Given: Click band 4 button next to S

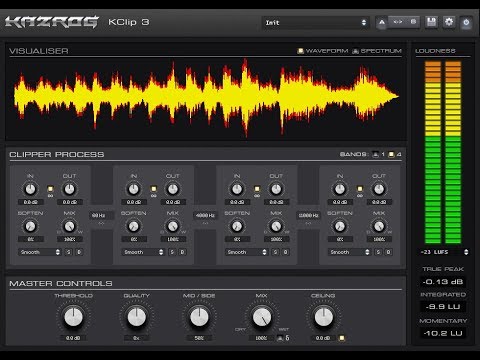Looking at the screenshot, I should pos(389,252).
